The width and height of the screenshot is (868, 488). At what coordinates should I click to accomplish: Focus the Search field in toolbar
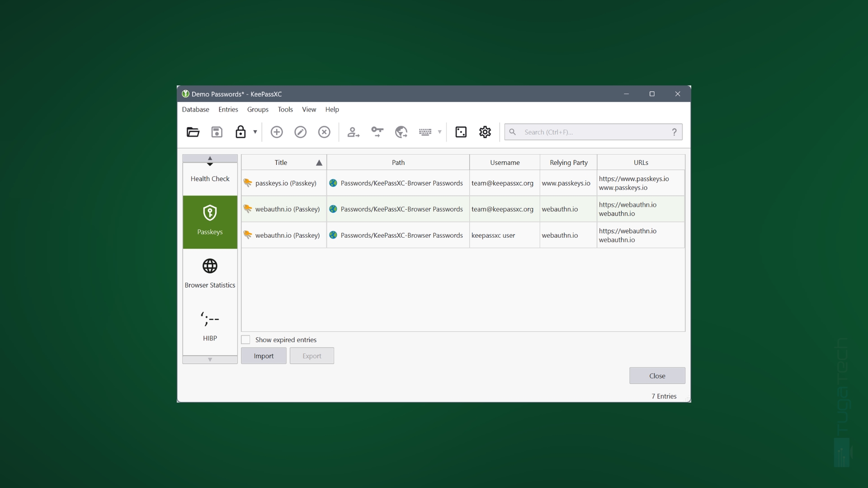click(593, 132)
